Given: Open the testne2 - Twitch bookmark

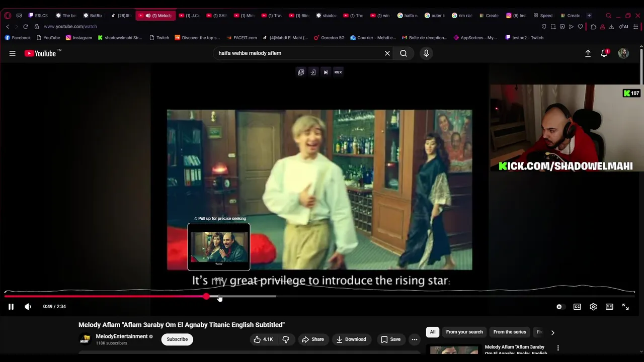Looking at the screenshot, I should pyautogui.click(x=524, y=38).
